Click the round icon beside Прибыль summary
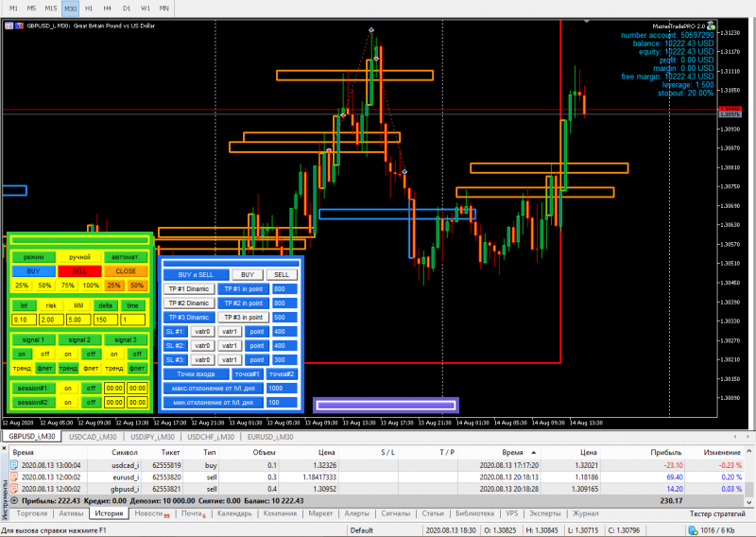The height and width of the screenshot is (537, 756). click(14, 501)
